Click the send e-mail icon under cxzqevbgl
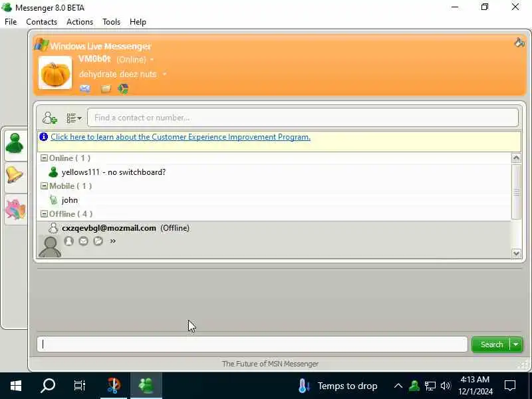Screen dimensions: 532x399 point(84,241)
